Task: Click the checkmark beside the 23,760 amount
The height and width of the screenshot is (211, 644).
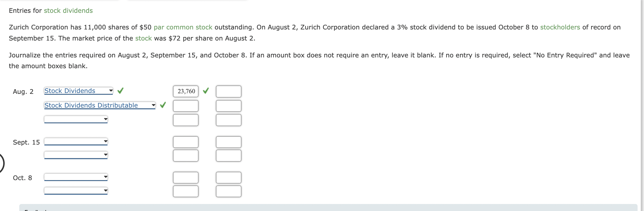Action: [x=205, y=91]
